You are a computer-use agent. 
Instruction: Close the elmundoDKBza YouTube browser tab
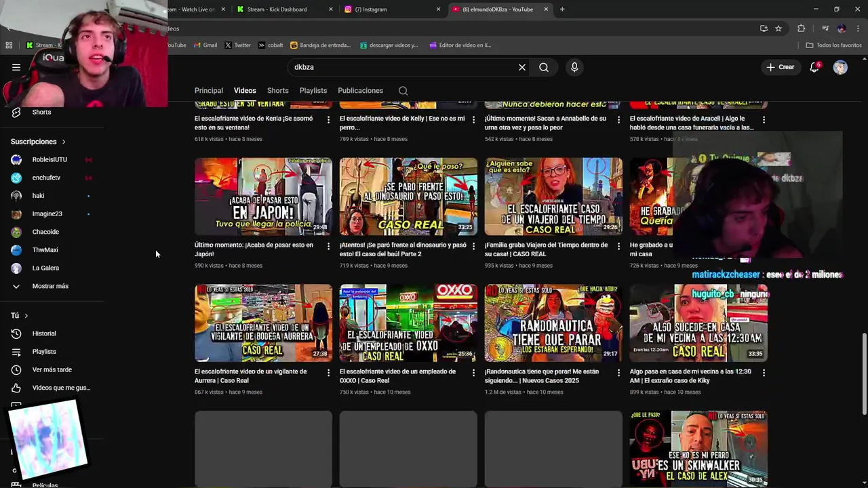tap(546, 9)
